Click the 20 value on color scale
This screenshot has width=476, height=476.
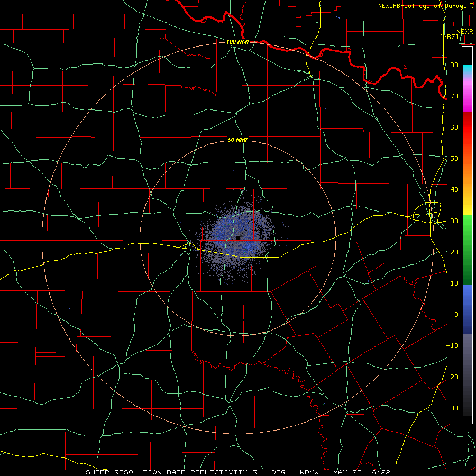coord(454,252)
